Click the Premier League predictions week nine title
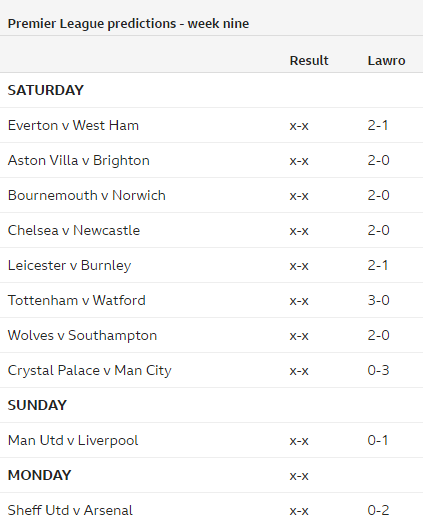Viewport: 423px width, 527px height. click(128, 24)
